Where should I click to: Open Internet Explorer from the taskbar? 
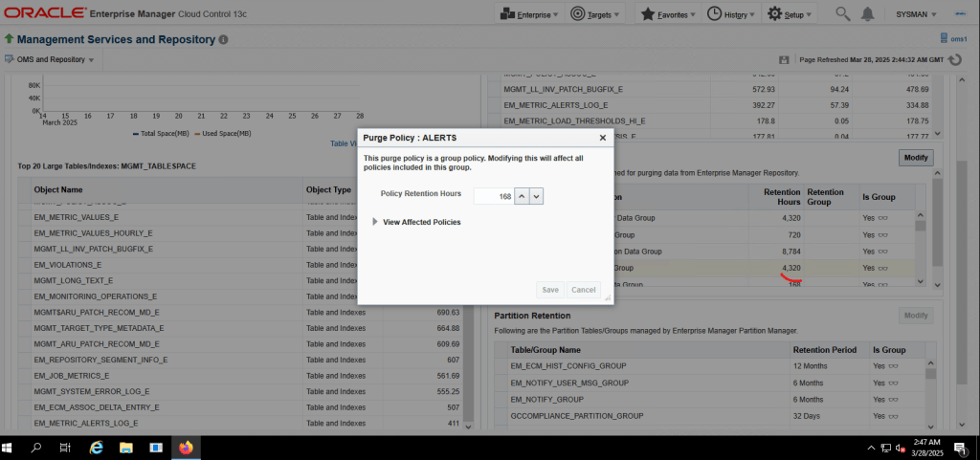point(96,448)
